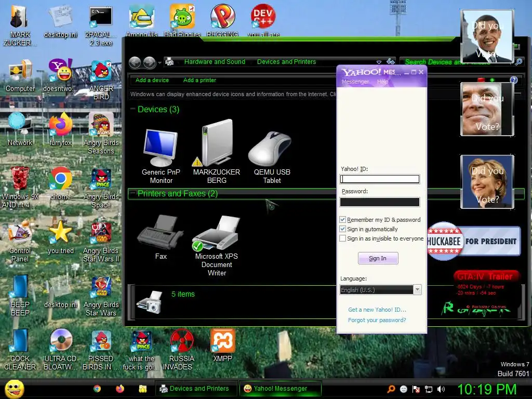This screenshot has height=399, width=532.
Task: Go back in Devices and Printers window
Action: (135, 62)
